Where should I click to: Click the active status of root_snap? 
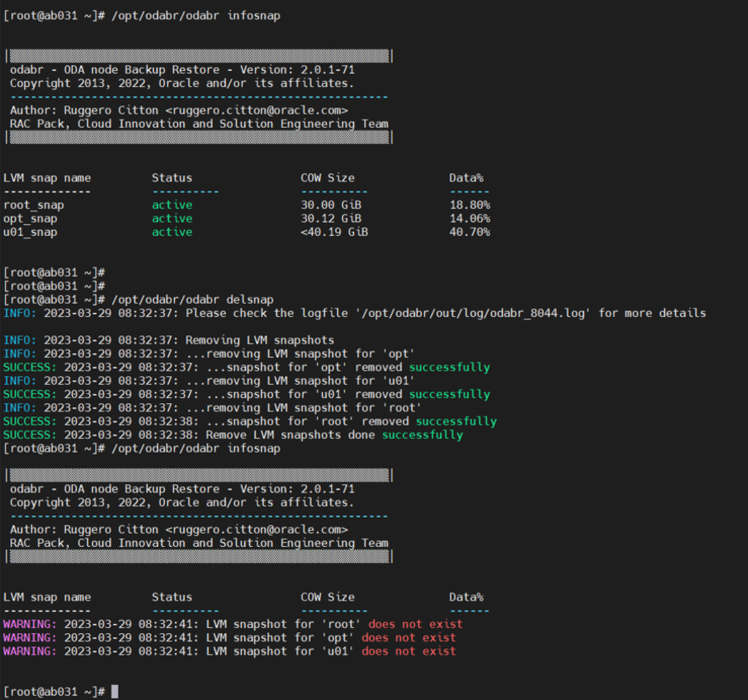172,205
